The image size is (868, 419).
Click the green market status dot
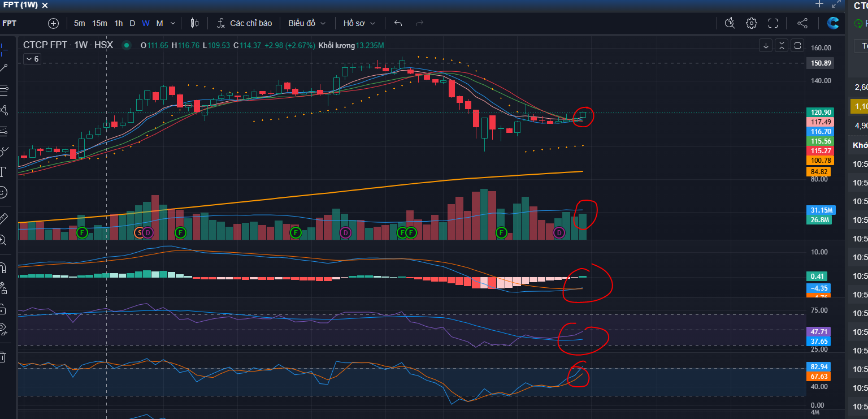[127, 45]
